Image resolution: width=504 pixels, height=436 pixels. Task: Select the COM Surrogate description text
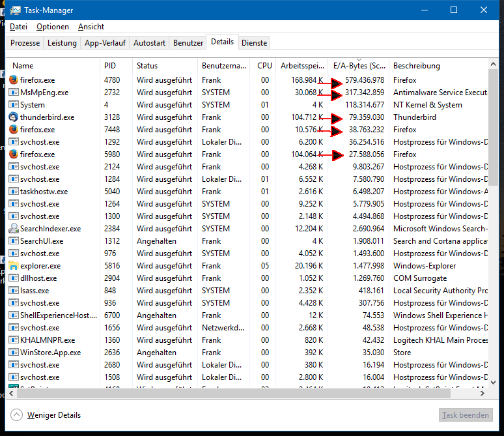click(420, 278)
